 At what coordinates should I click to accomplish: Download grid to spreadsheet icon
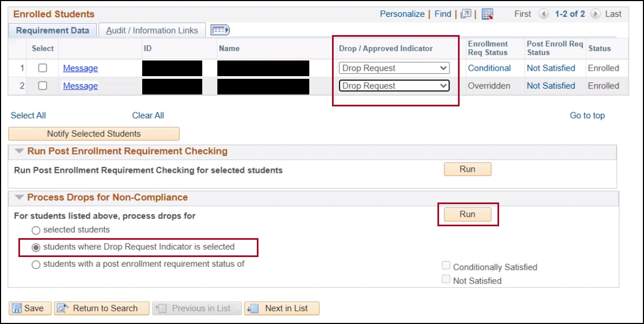pyautogui.click(x=487, y=14)
